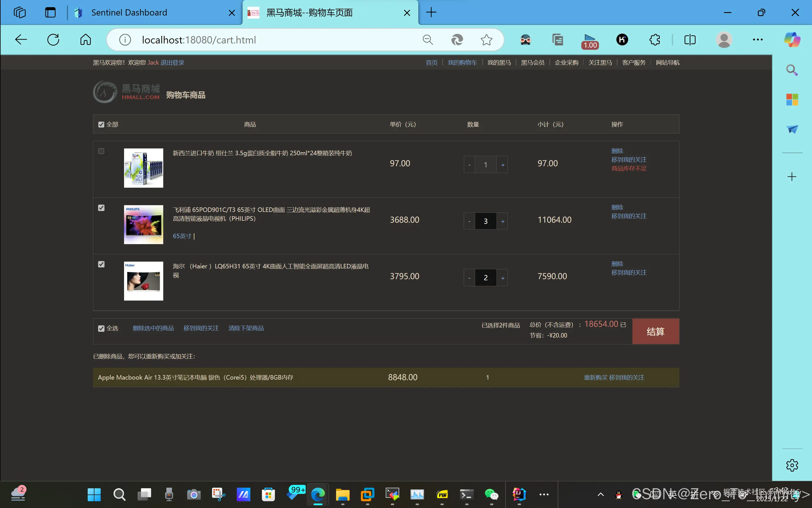
Task: Click 清除下架商品 link
Action: [246, 328]
